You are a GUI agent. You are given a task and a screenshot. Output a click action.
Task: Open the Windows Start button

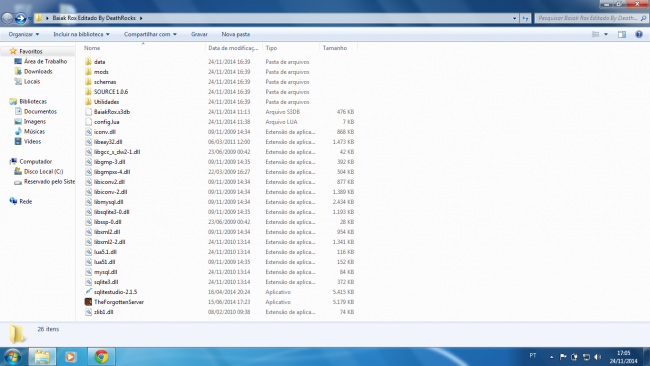pos(12,356)
